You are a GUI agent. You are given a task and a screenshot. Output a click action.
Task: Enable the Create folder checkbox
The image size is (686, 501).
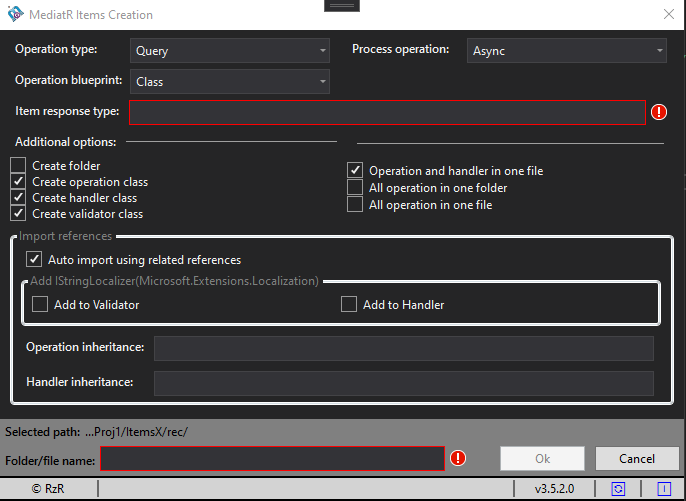(x=18, y=165)
